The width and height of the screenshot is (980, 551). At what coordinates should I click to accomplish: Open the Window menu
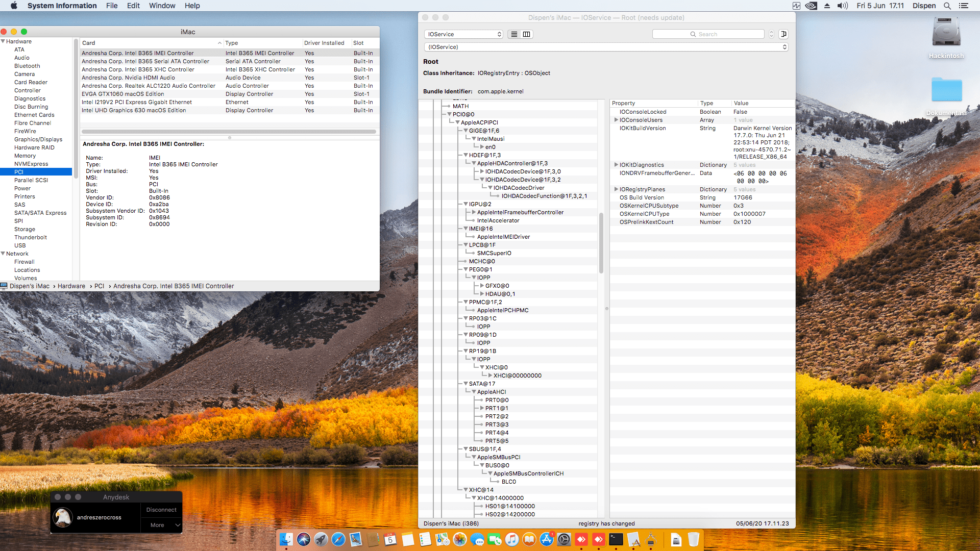pyautogui.click(x=162, y=6)
